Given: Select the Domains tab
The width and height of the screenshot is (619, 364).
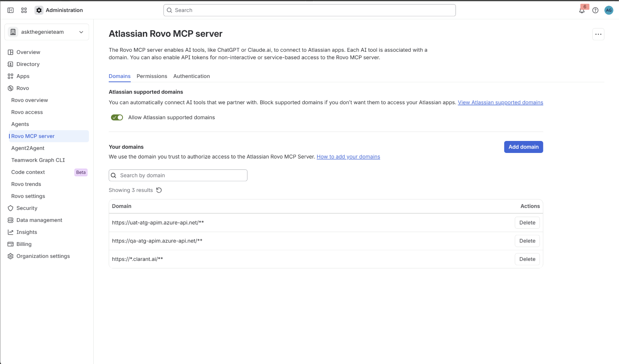Looking at the screenshot, I should (120, 76).
